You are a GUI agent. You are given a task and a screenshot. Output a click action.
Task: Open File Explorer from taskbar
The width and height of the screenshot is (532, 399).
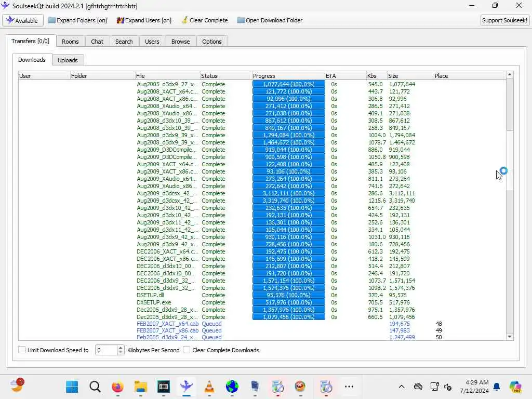(140, 387)
